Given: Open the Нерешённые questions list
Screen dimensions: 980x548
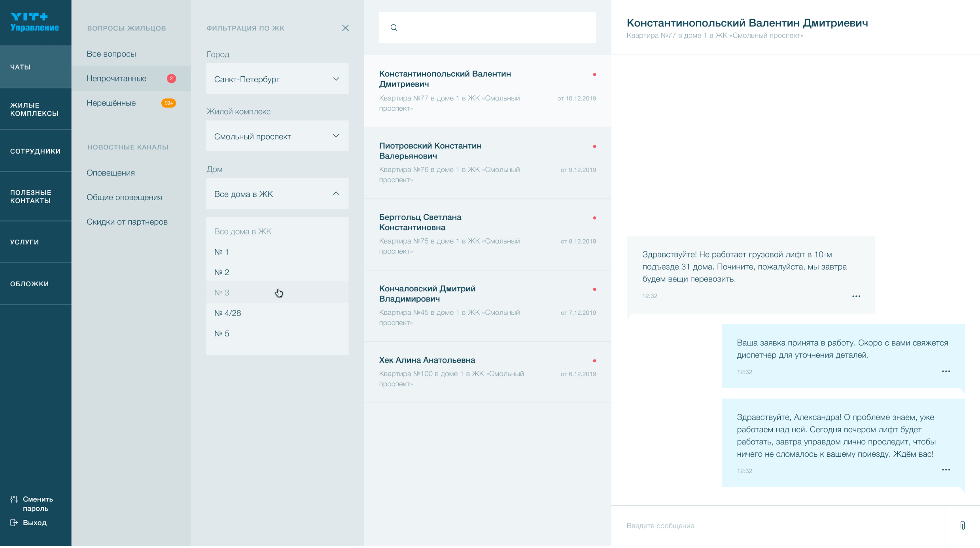Looking at the screenshot, I should tap(111, 103).
